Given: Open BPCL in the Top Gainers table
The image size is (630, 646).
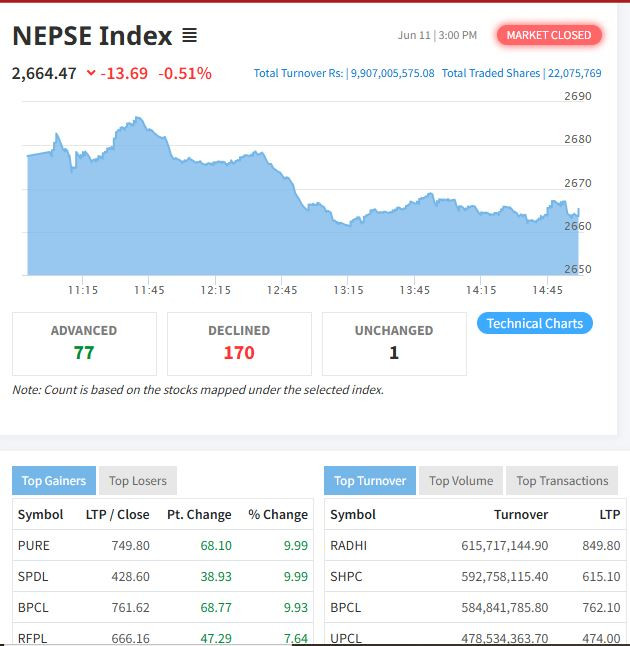Looking at the screenshot, I should click(34, 607).
